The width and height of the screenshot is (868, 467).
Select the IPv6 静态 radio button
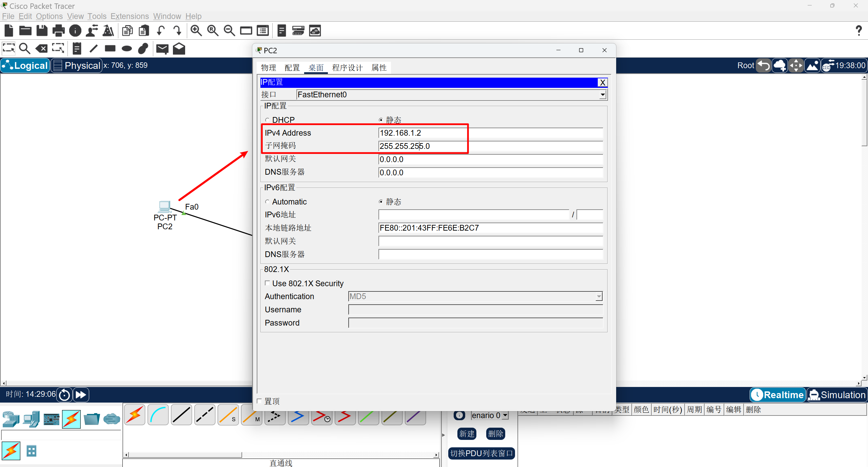pos(381,202)
